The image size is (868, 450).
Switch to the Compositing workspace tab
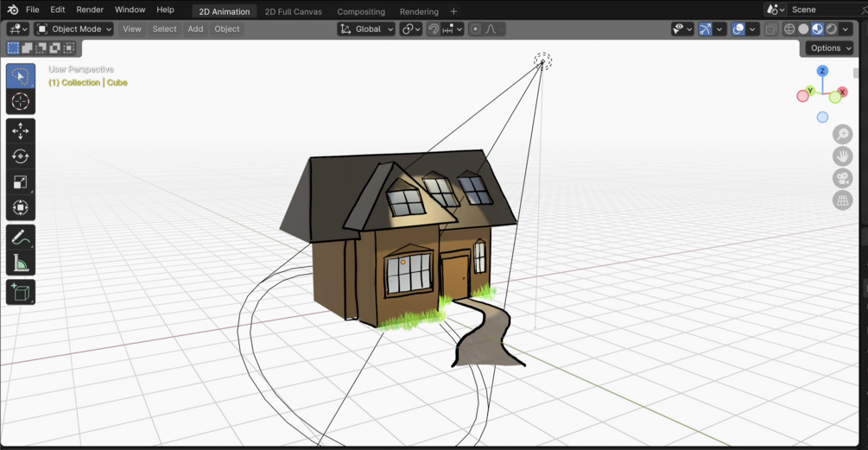tap(361, 11)
